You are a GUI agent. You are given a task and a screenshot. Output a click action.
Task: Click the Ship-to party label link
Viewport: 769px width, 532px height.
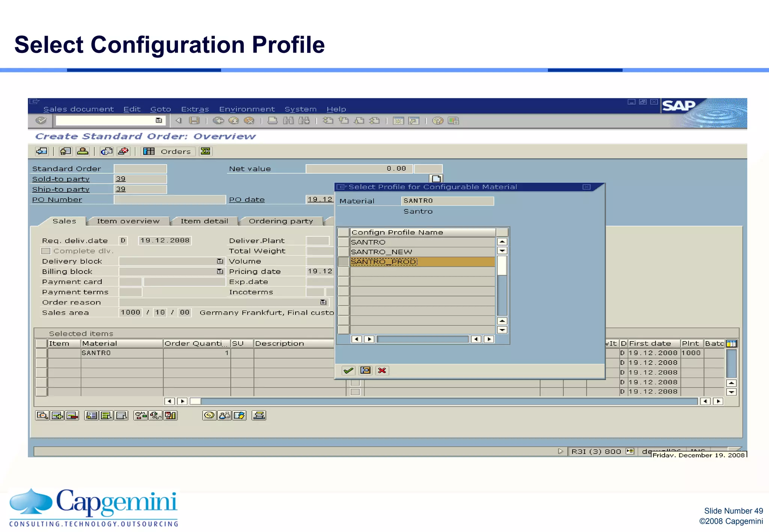point(61,189)
